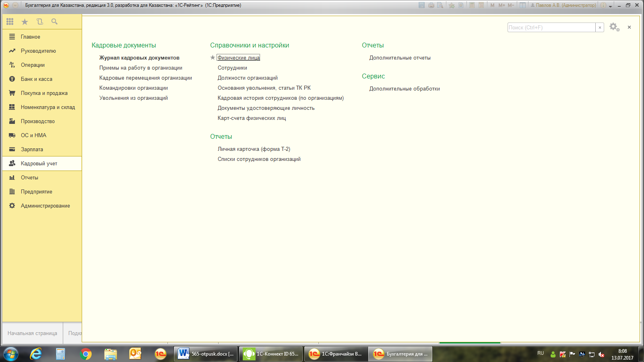This screenshot has width=644, height=362.
Task: Click the search field Поиск (Ctrl+F)
Action: pyautogui.click(x=551, y=27)
